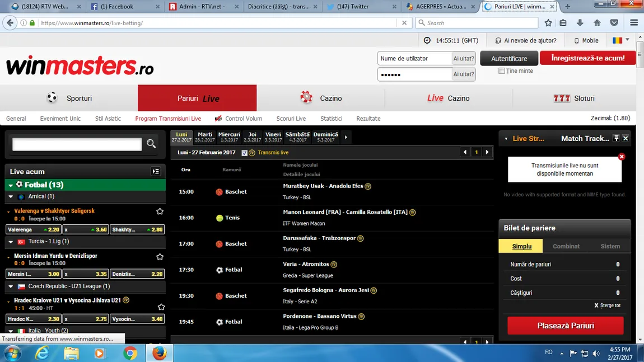This screenshot has width=644, height=362.
Task: Switch to the Facebook browser tab
Action: [x=124, y=7]
